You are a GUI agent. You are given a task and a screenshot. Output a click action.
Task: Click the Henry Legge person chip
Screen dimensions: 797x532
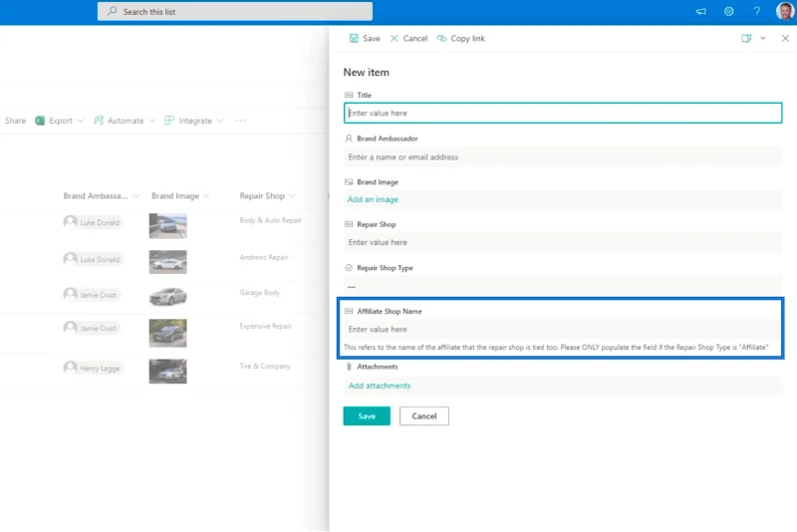(93, 368)
